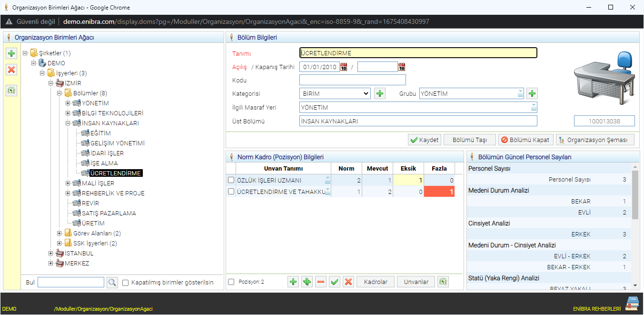Screen dimensions: 644x315
Task: Click the personnel counts panel scrollbar
Action: [635, 195]
